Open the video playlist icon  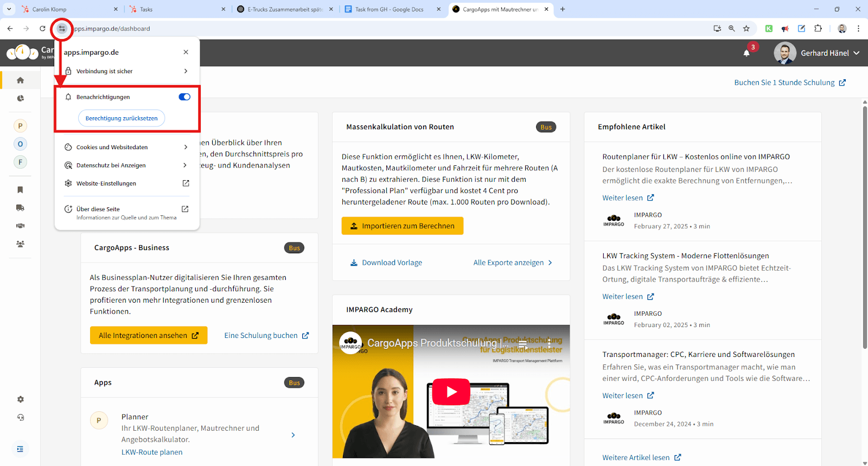coord(522,343)
